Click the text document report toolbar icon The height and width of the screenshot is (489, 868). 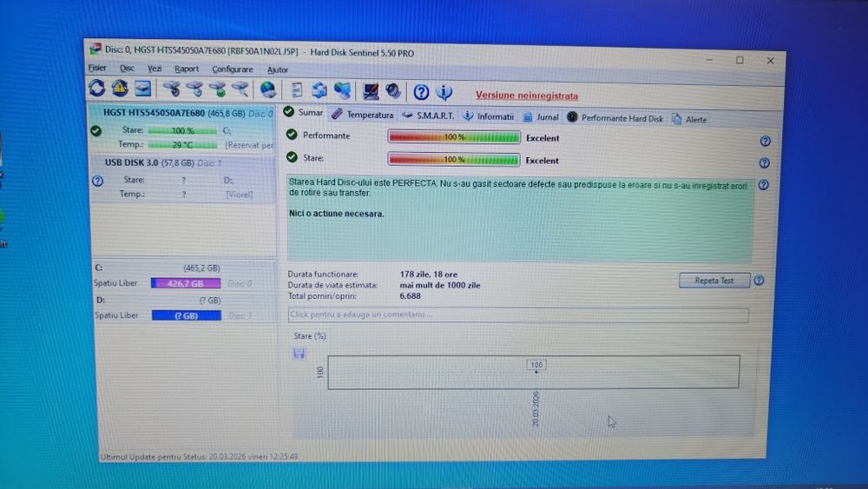pos(297,89)
